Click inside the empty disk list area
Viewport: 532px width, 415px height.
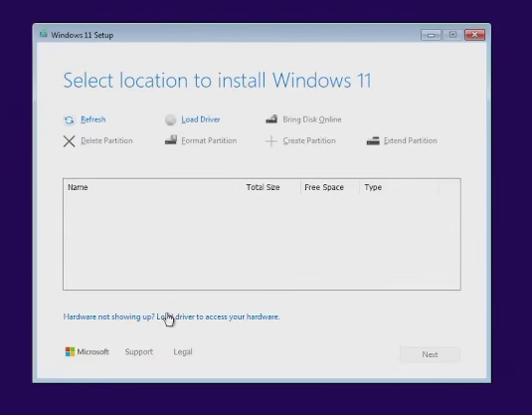[262, 242]
